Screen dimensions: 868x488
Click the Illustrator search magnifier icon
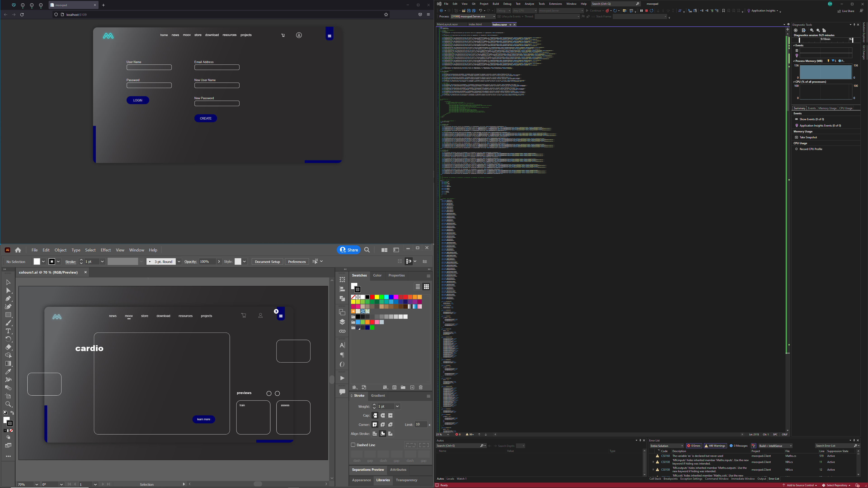pyautogui.click(x=367, y=250)
